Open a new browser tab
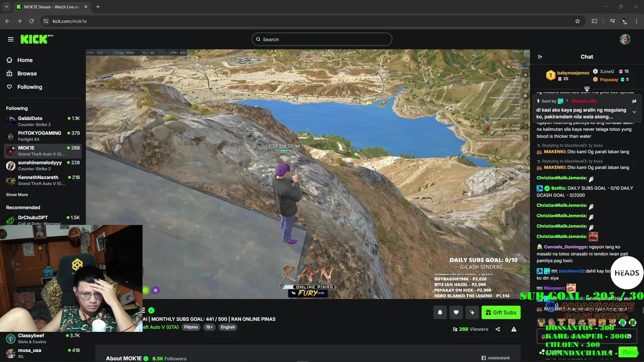Image resolution: width=644 pixels, height=362 pixels. (x=98, y=7)
